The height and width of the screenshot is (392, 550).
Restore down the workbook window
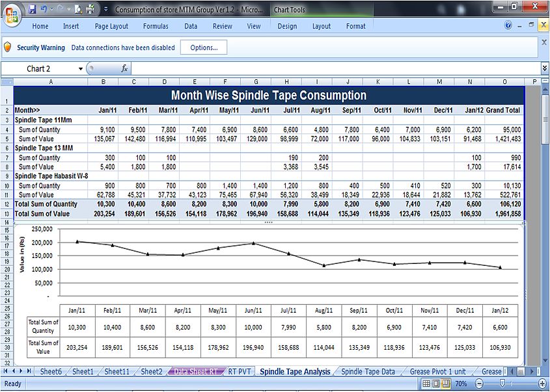pos(531,25)
